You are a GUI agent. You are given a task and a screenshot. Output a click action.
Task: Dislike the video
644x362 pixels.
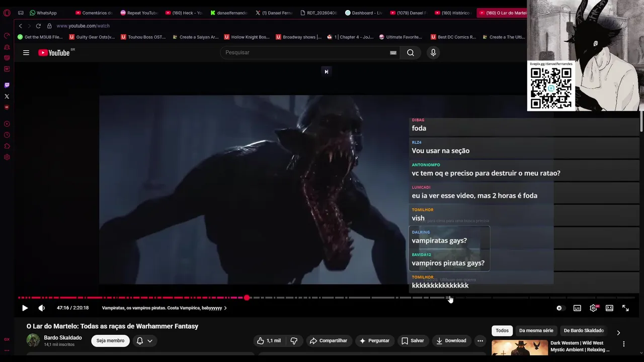click(x=294, y=341)
